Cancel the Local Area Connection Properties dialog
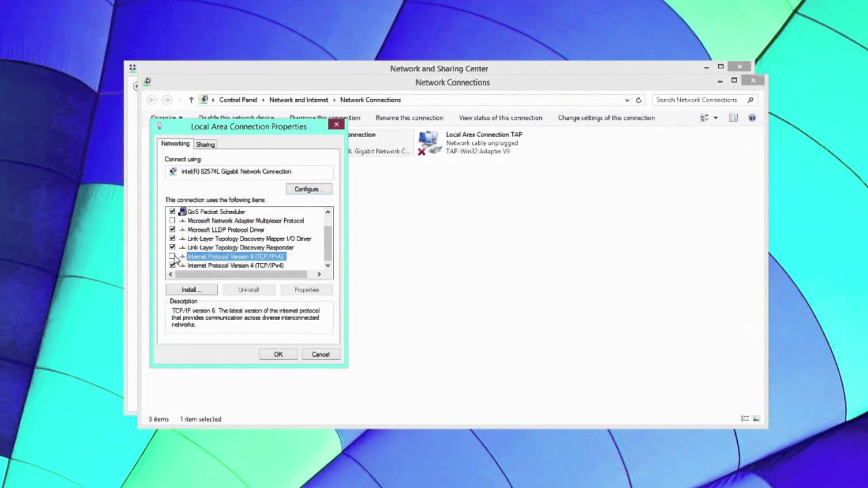This screenshot has height=488, width=868. (320, 354)
